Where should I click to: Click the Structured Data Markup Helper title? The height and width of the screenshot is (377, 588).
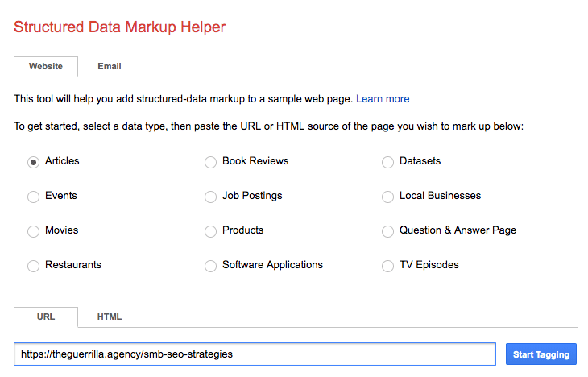(x=120, y=27)
